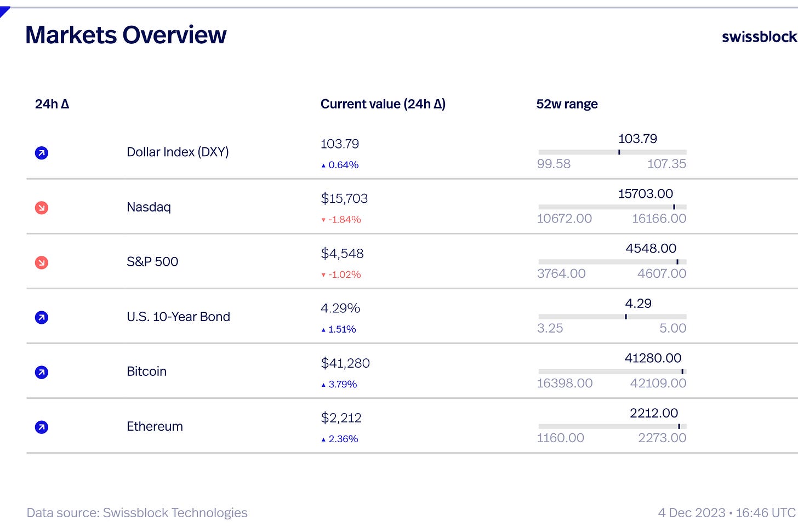Click the red down-arrow icon for S&P 500
Viewport: 798px width, 532px height.
coord(42,262)
